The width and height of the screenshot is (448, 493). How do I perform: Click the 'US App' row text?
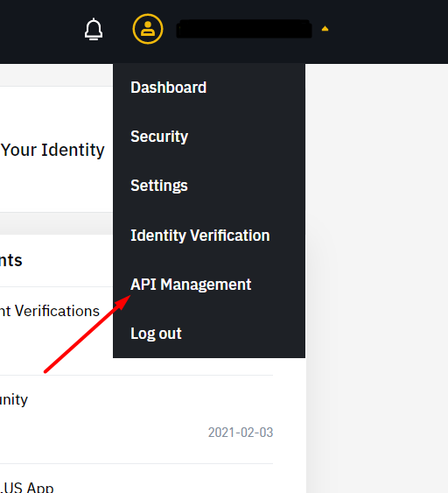click(x=28, y=487)
